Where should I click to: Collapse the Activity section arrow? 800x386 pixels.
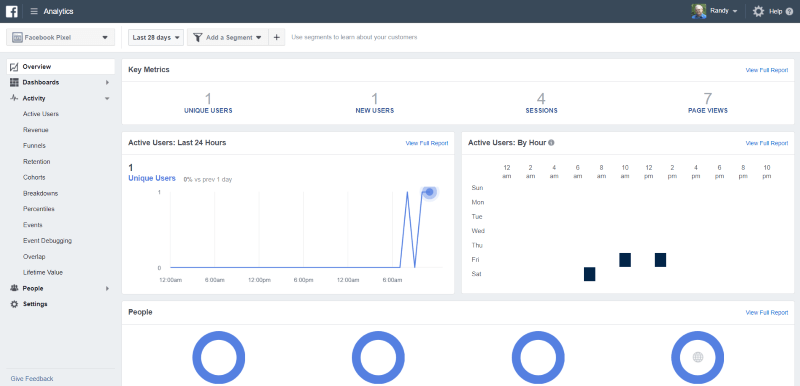tap(107, 98)
